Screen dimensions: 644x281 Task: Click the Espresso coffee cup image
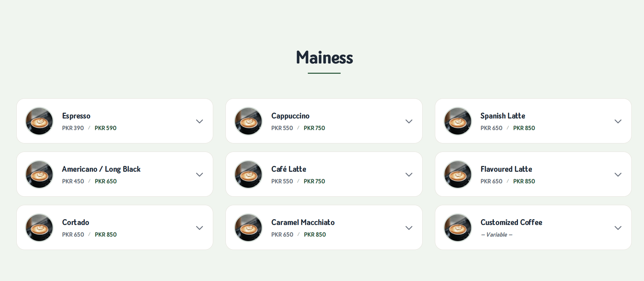39,121
